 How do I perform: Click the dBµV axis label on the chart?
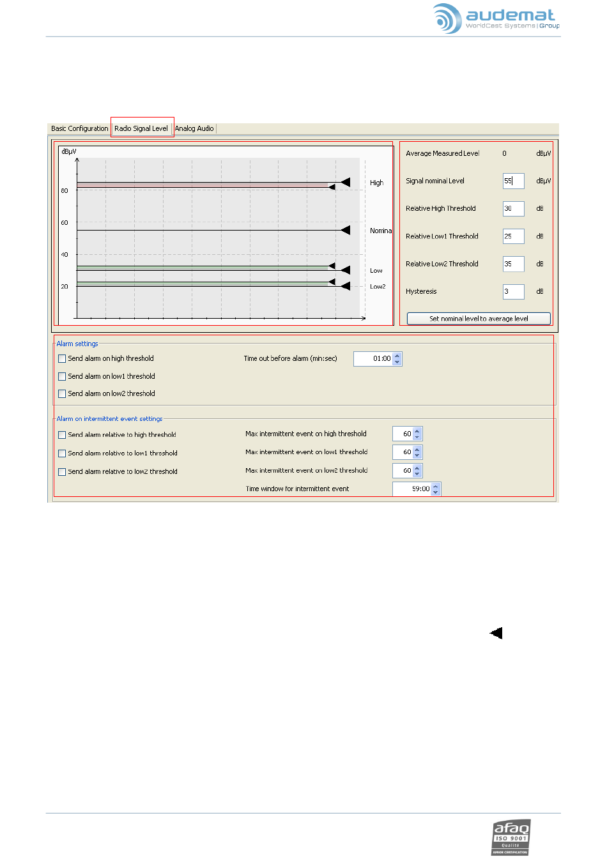69,151
